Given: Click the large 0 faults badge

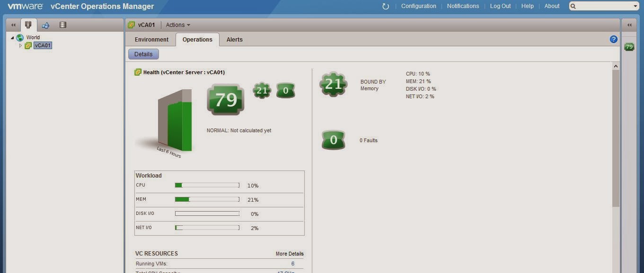Looking at the screenshot, I should coord(334,140).
